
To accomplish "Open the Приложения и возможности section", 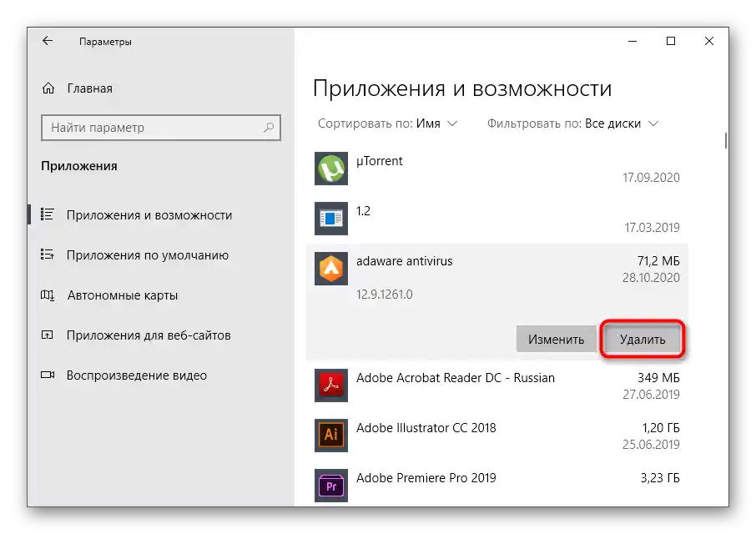I will click(x=149, y=215).
